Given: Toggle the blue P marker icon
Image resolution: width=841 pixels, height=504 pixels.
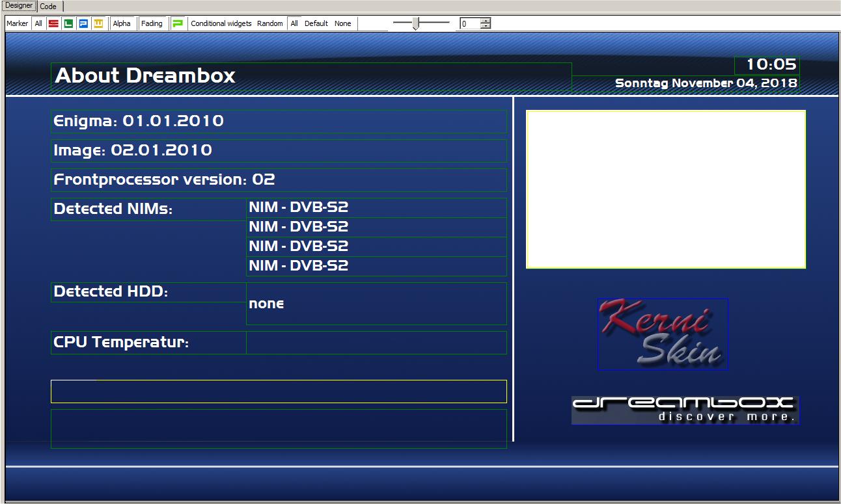Looking at the screenshot, I should point(83,23).
